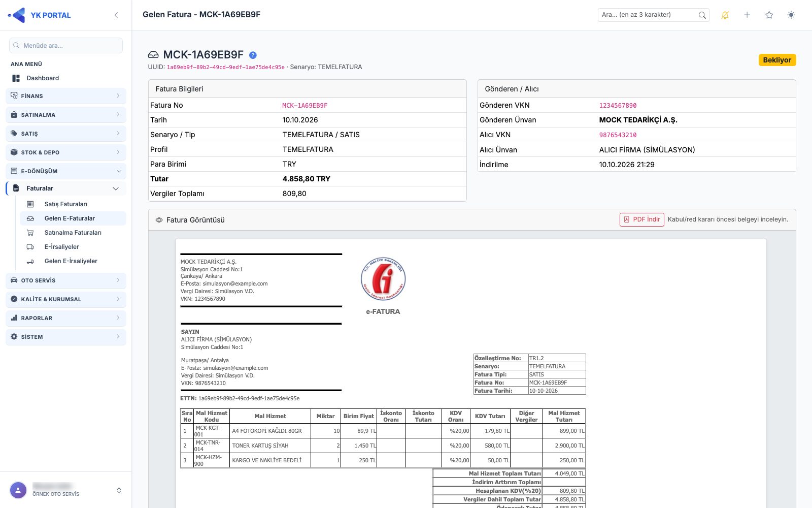Click the blue help icon beside MCK-1A69EB9F
The image size is (812, 508).
coord(253,55)
